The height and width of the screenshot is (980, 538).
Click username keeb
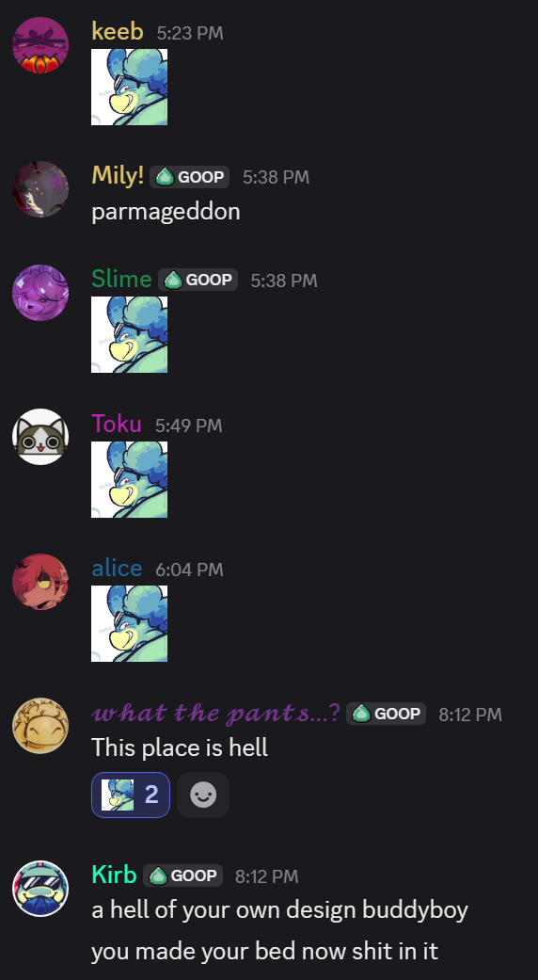(118, 31)
